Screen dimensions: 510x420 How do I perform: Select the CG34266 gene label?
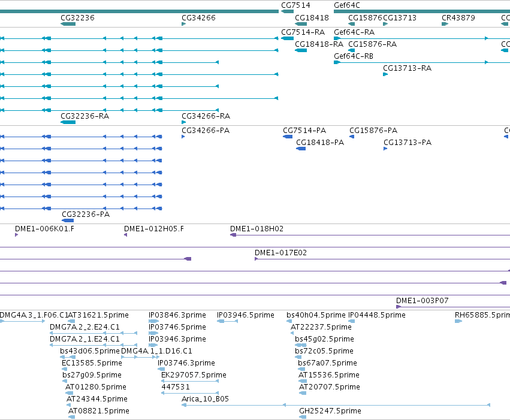coord(198,17)
